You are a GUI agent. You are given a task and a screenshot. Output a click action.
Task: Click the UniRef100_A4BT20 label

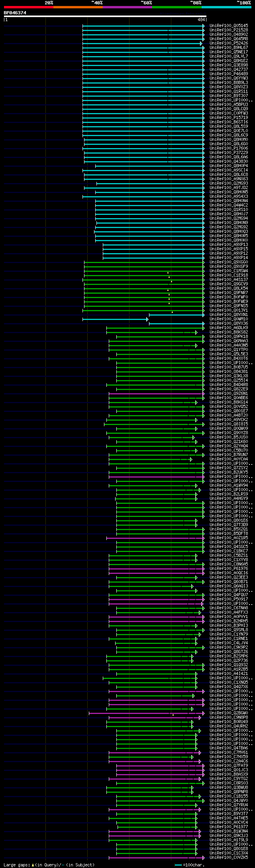(229, 415)
